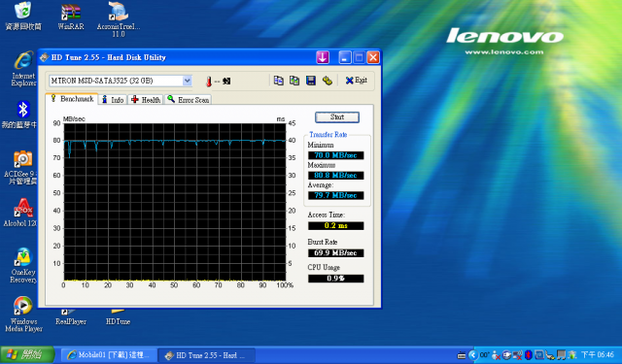Expand the MTRON drive selection dropdown
The width and height of the screenshot is (622, 364).
pos(187,81)
